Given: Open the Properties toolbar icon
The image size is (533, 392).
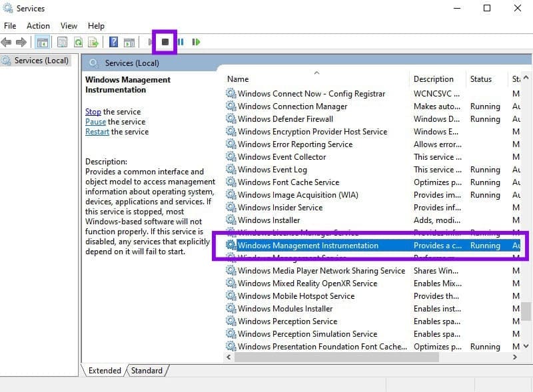Looking at the screenshot, I should coord(62,42).
